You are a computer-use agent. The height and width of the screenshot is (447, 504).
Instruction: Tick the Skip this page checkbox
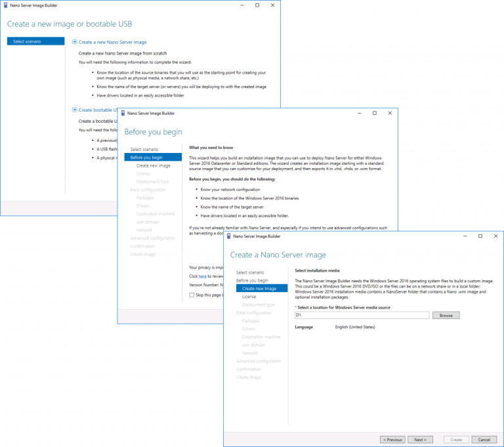192,295
